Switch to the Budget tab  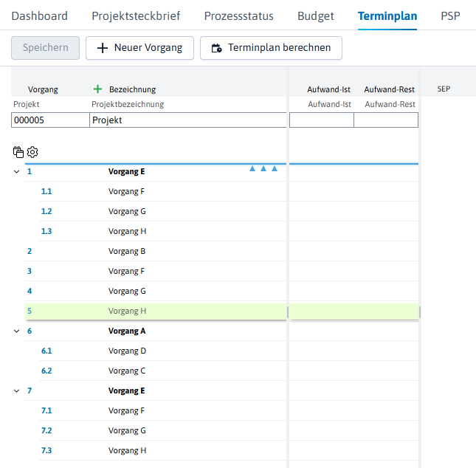pyautogui.click(x=315, y=16)
